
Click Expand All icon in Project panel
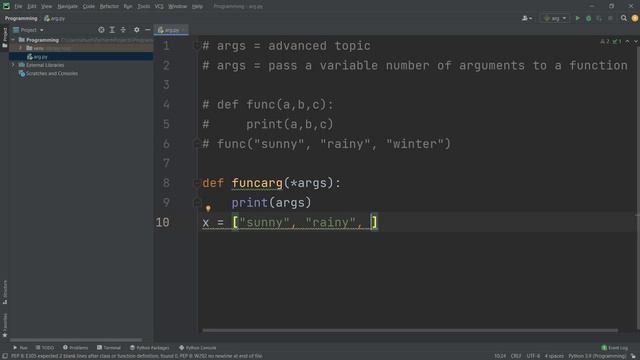coord(112,30)
